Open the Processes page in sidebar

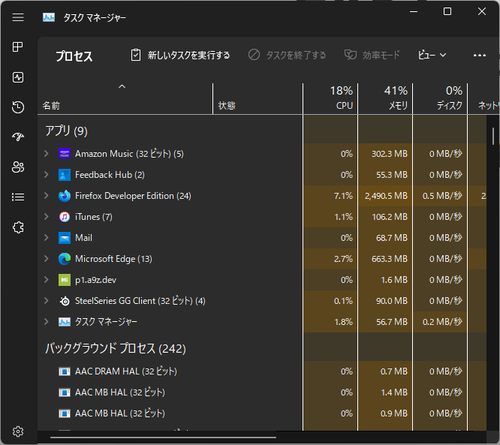18,47
